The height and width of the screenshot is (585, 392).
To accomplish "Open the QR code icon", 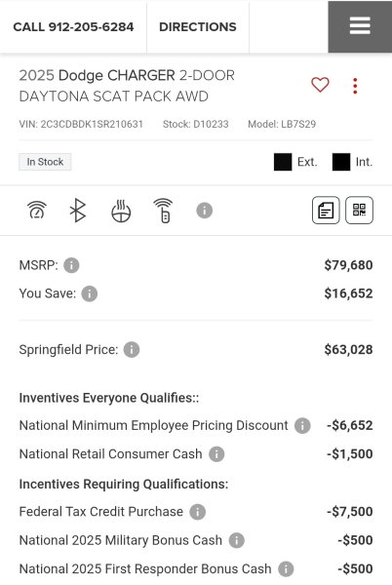I will pos(359,210).
